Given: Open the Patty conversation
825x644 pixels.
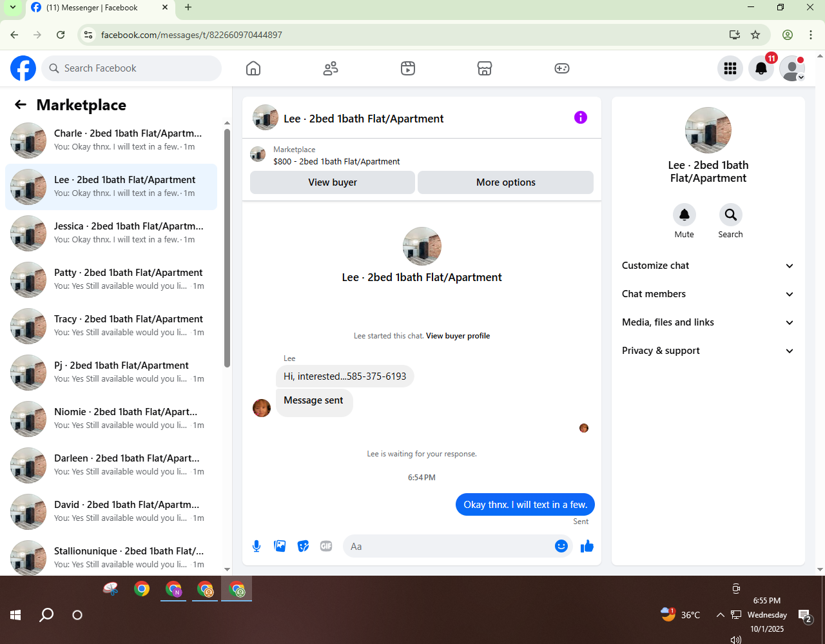Looking at the screenshot, I should pyautogui.click(x=112, y=280).
